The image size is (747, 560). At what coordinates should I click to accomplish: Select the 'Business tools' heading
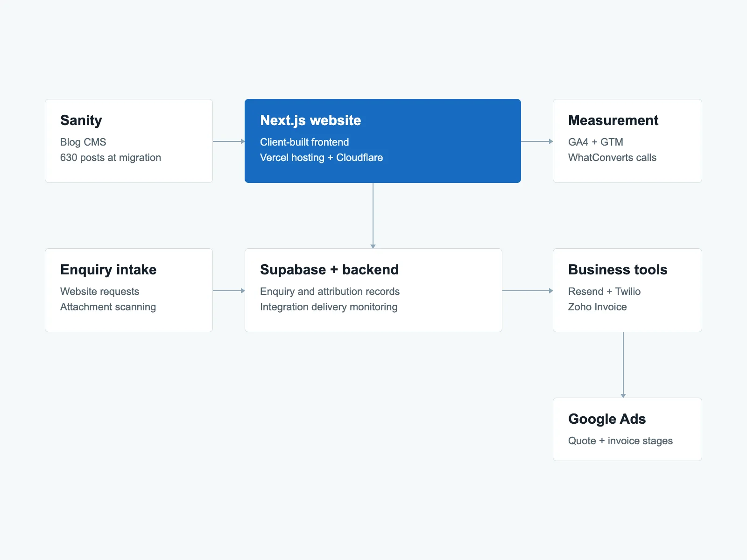pos(618,270)
